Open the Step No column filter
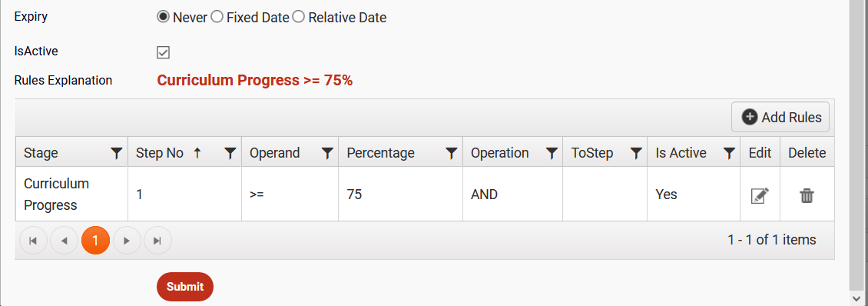This screenshot has height=306, width=868. [x=230, y=154]
